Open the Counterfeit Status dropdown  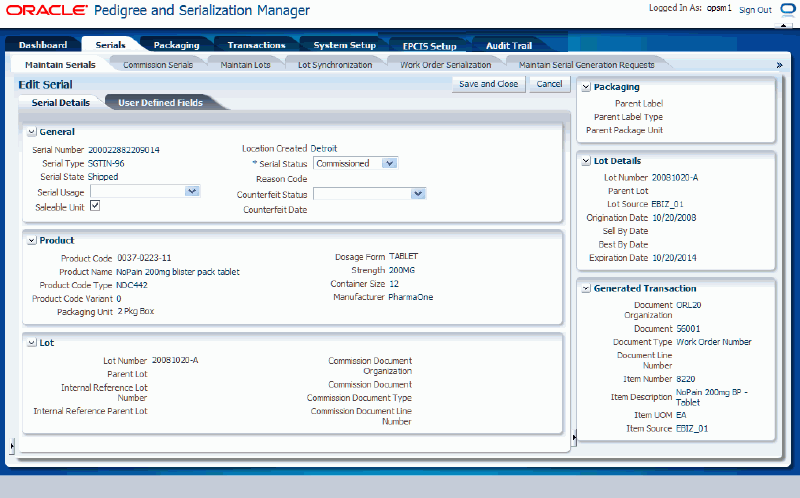click(418, 194)
